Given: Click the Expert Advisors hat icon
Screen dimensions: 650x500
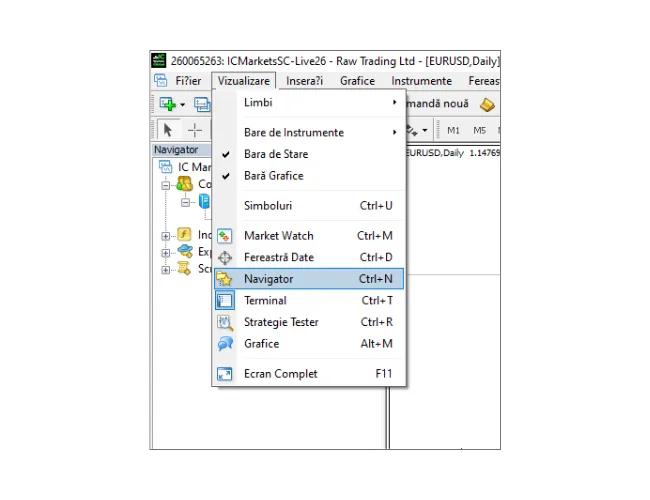Looking at the screenshot, I should pyautogui.click(x=185, y=251).
